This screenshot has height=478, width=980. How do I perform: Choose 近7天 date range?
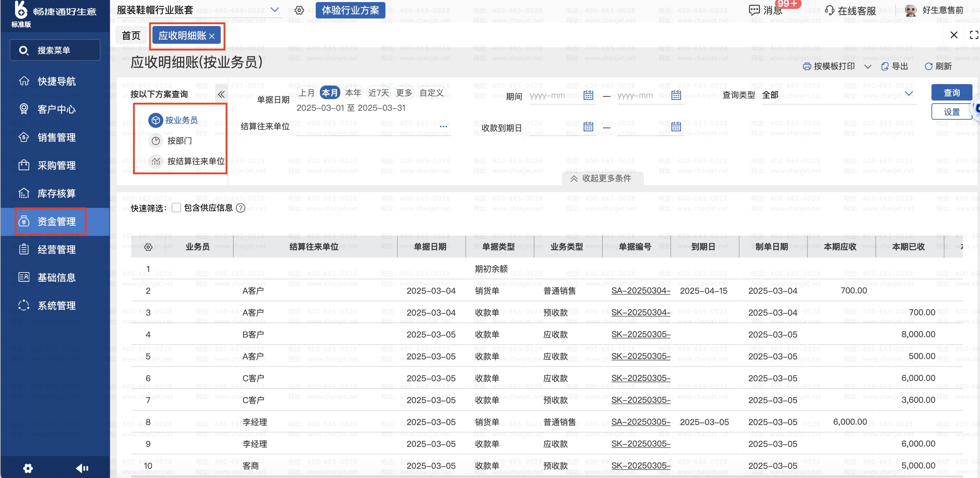[x=379, y=92]
